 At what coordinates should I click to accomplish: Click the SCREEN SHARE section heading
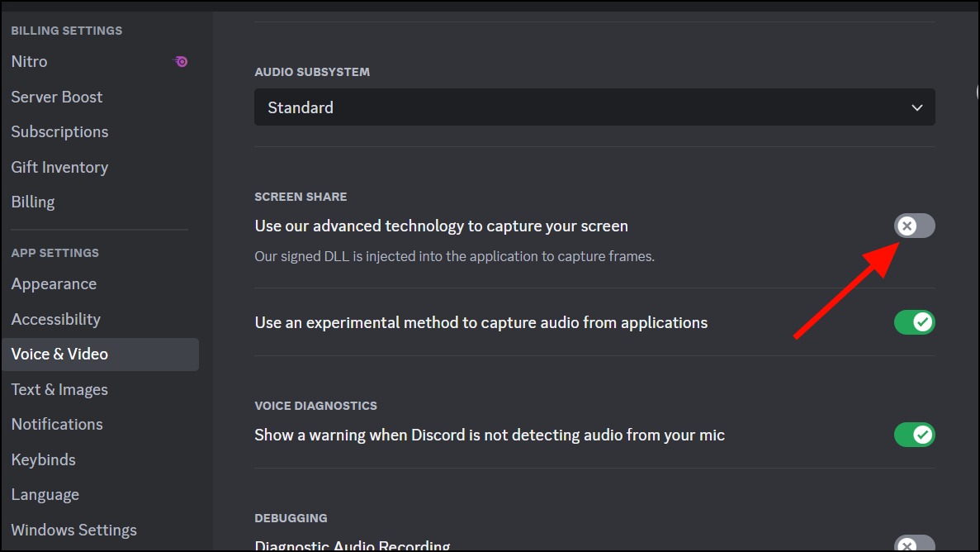pos(301,197)
